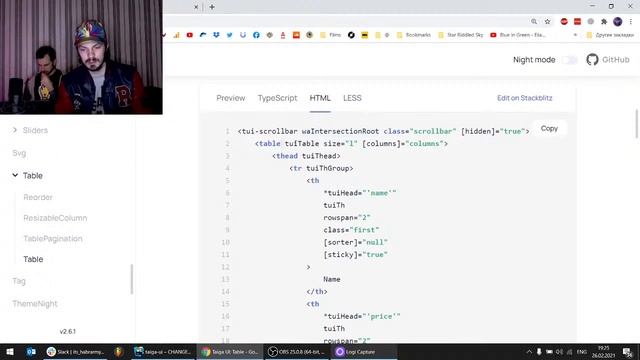Screen dimensions: 640x360
Task: Expand the Sliders section in sidebar
Action: 15,130
